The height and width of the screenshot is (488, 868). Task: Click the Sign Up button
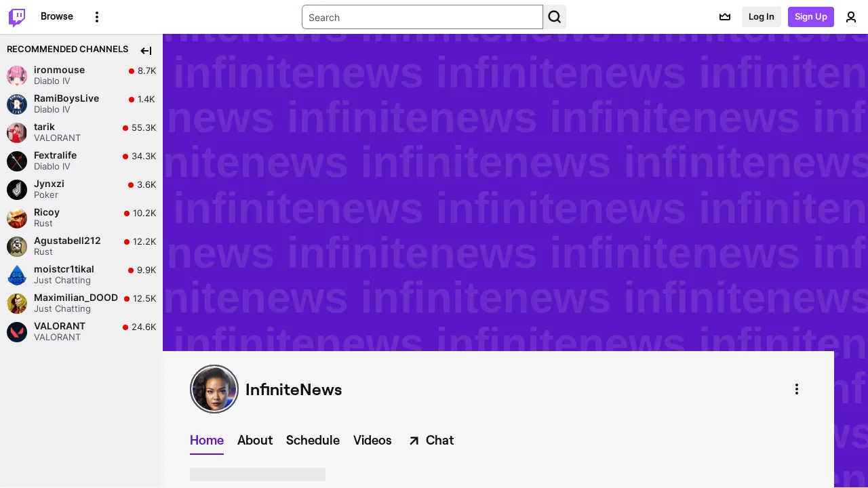pyautogui.click(x=810, y=17)
